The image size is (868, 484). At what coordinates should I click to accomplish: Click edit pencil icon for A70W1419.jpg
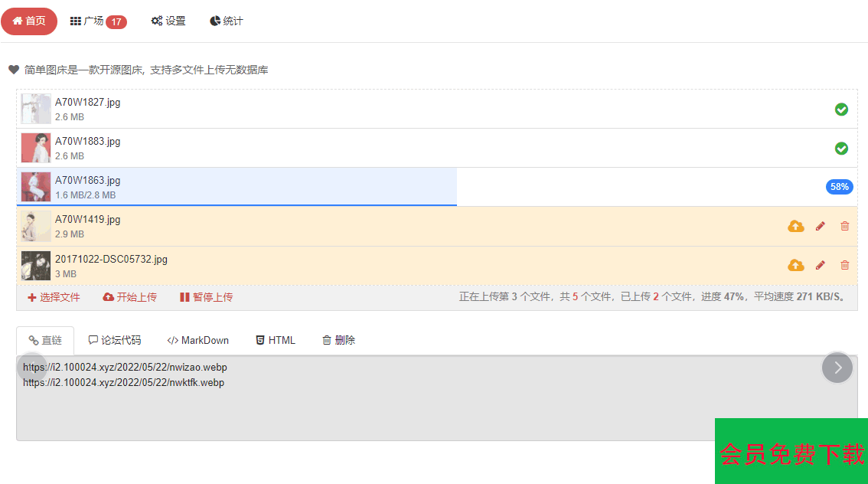click(821, 226)
